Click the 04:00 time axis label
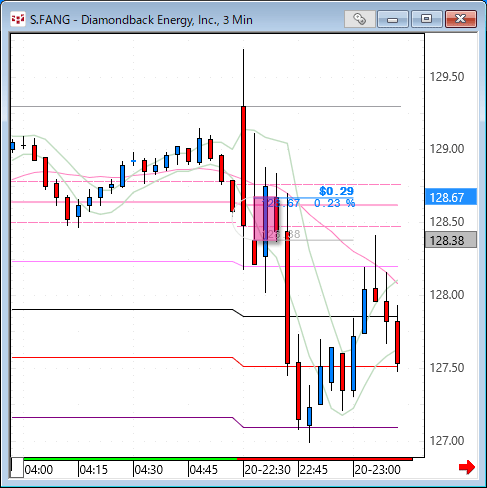Viewport: 487px width, 488px height. pyautogui.click(x=39, y=470)
